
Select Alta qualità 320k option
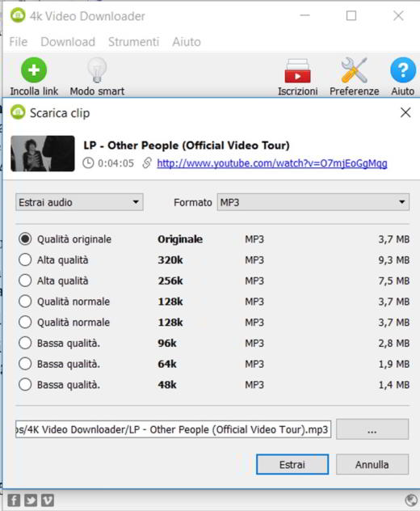[x=25, y=260]
